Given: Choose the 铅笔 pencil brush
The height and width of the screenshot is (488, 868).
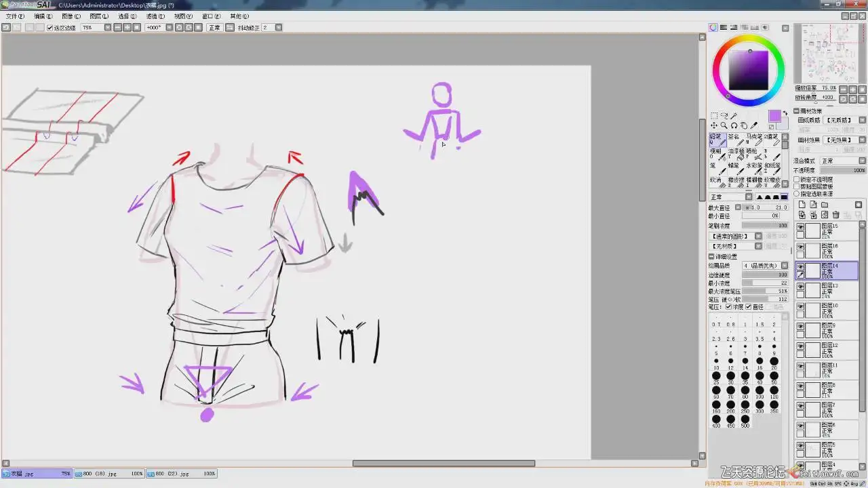Looking at the screenshot, I should [718, 140].
